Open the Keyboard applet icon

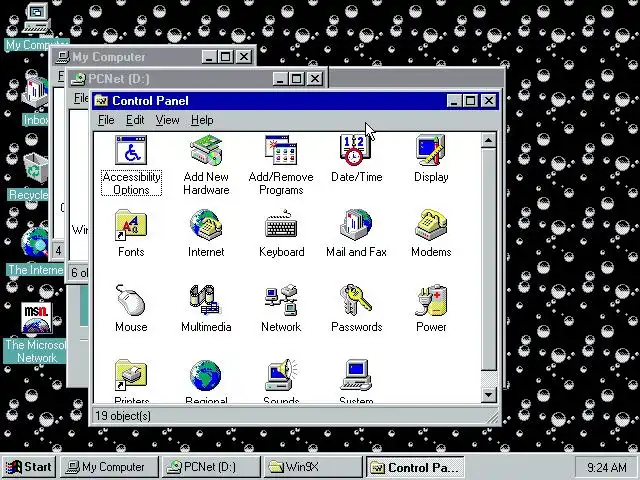pos(281,224)
